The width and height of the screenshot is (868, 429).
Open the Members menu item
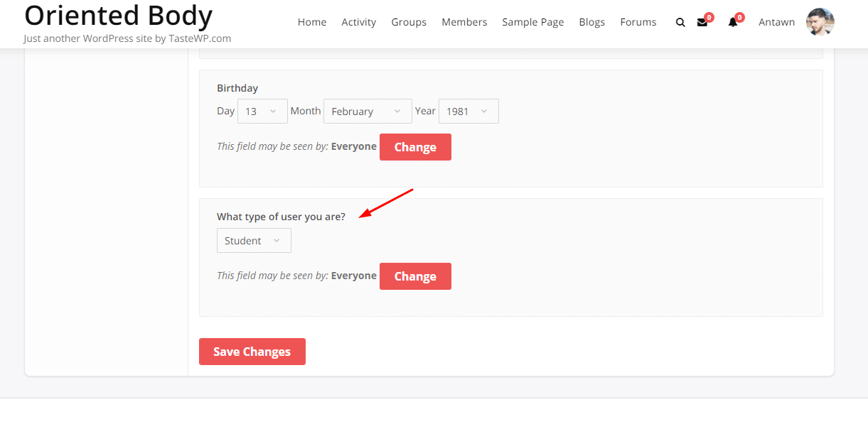click(x=464, y=22)
